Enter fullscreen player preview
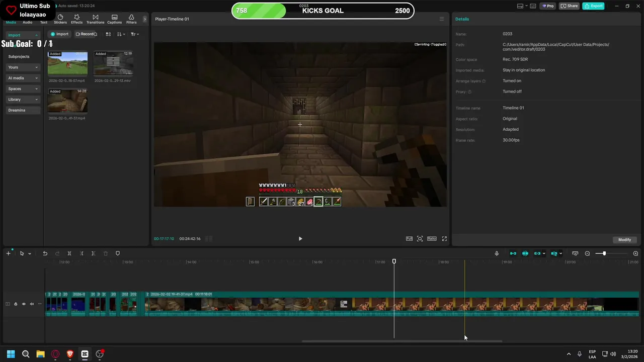 coord(444,239)
